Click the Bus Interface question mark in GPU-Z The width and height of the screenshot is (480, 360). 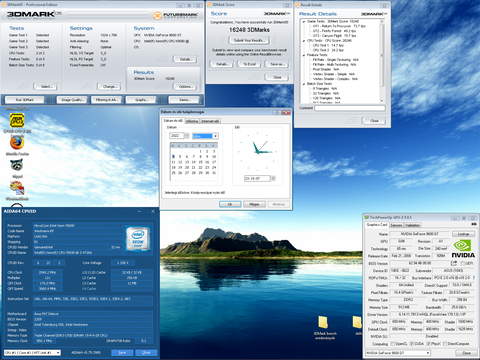click(474, 277)
